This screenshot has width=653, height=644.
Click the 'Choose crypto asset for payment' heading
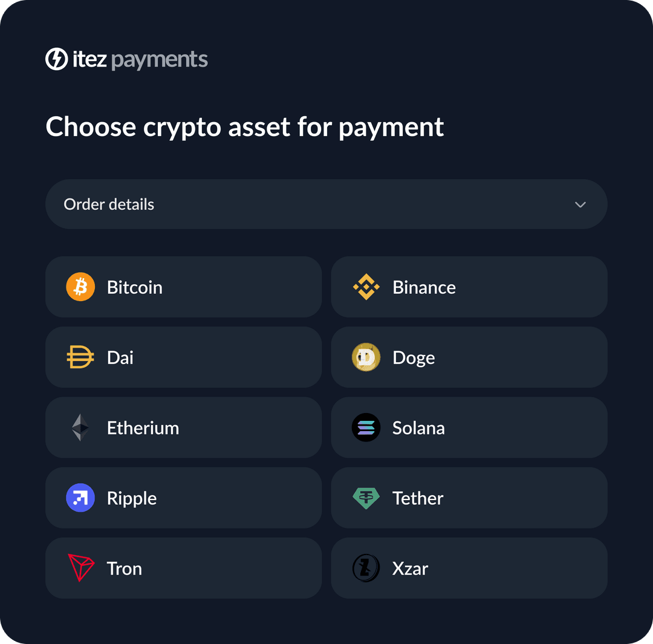tap(244, 127)
